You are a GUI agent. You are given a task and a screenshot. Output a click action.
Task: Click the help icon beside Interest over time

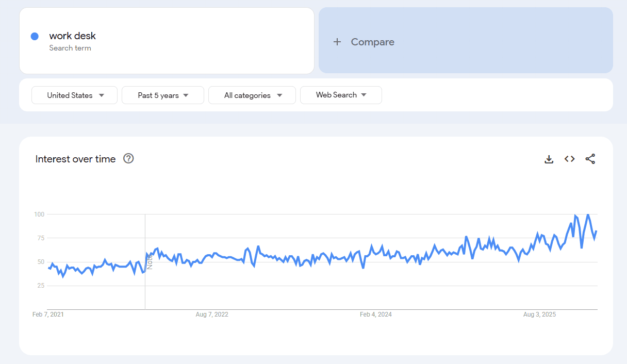128,159
